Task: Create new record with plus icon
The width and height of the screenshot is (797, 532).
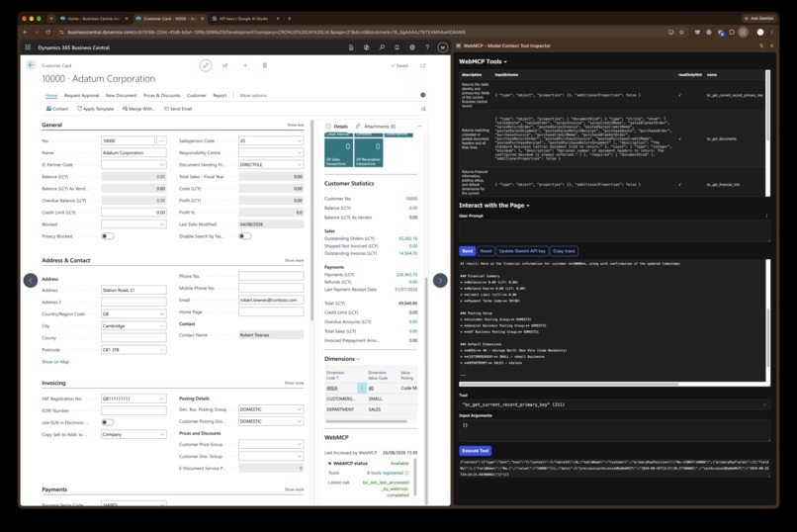Action: (x=245, y=65)
